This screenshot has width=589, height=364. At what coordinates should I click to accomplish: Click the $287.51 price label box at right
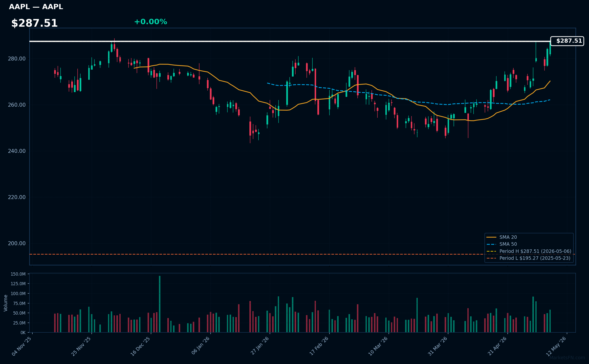[567, 41]
